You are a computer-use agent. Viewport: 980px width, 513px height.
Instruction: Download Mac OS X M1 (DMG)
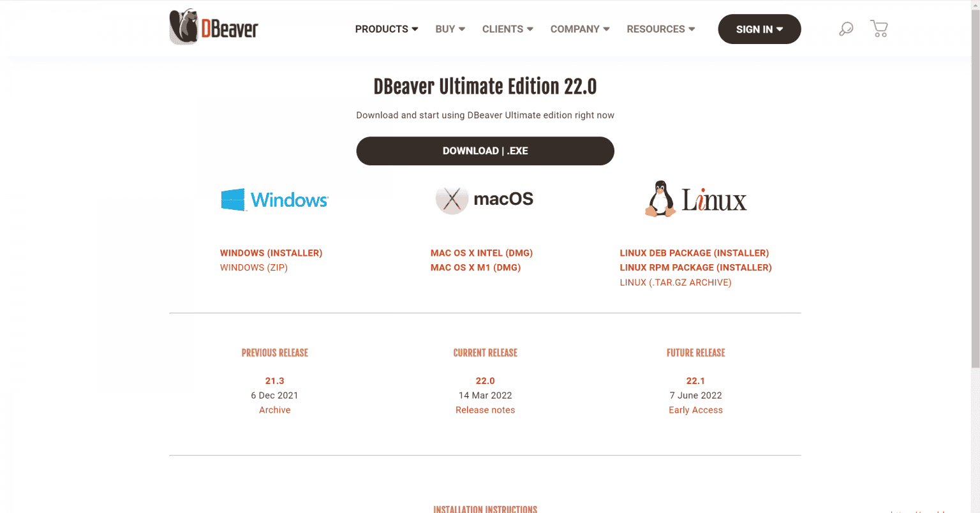(475, 268)
